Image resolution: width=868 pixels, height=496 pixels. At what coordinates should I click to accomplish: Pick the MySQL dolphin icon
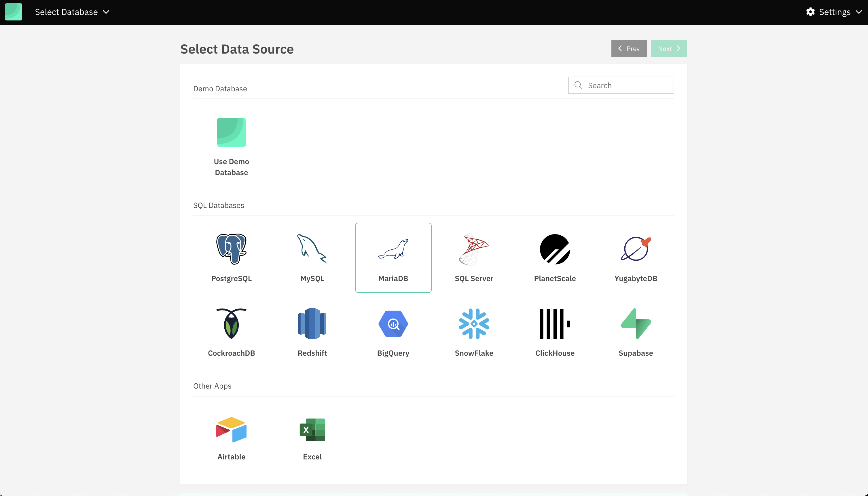(x=312, y=249)
